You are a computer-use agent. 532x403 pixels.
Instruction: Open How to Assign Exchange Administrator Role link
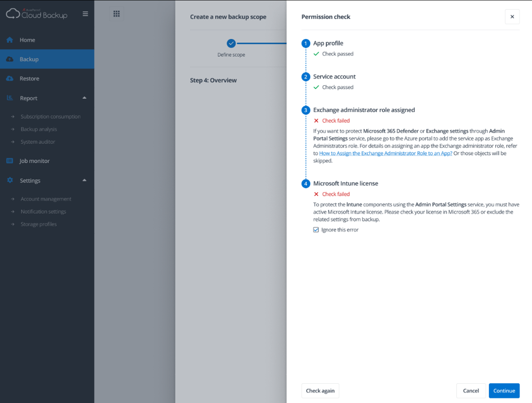pos(385,153)
